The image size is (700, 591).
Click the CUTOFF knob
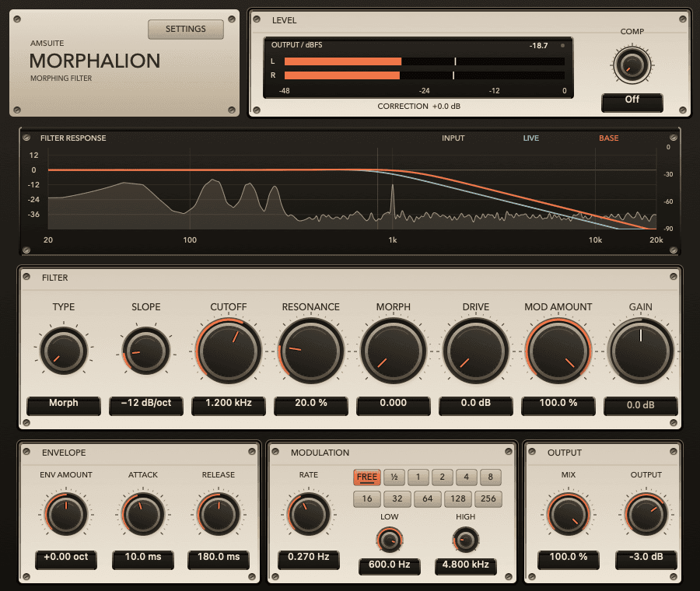229,351
